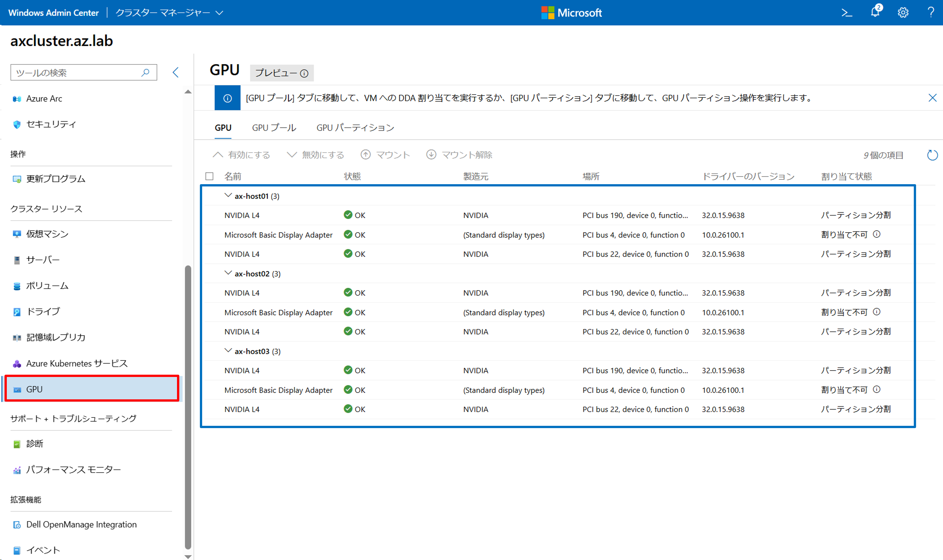
Task: Open the settings gear
Action: (903, 13)
